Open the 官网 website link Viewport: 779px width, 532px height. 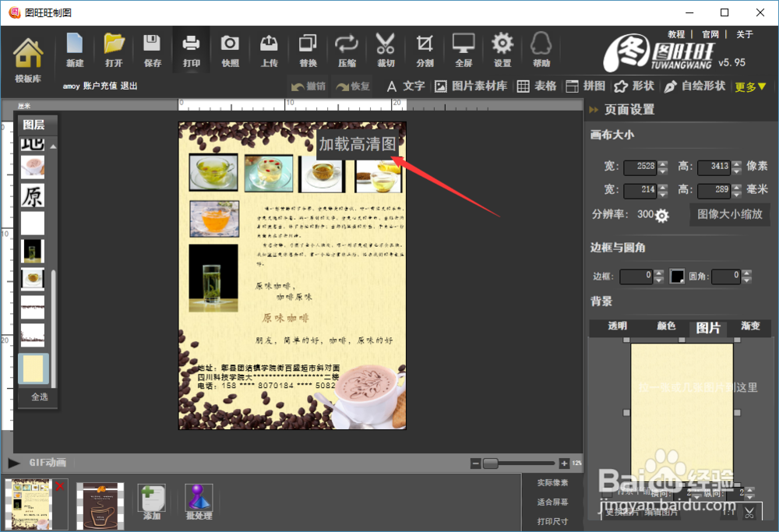click(710, 34)
